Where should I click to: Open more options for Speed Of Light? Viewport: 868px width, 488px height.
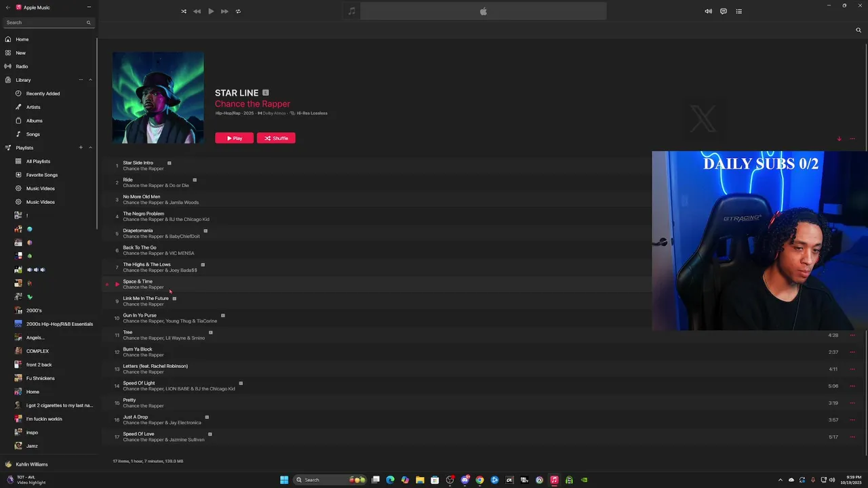852,386
